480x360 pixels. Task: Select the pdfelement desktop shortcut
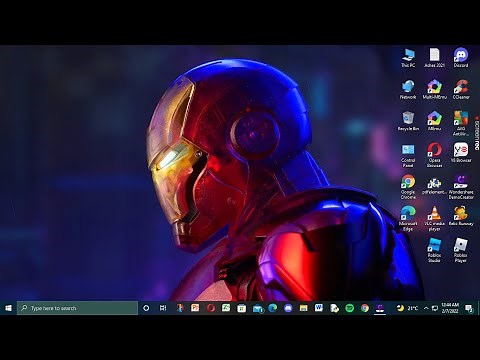434,186
